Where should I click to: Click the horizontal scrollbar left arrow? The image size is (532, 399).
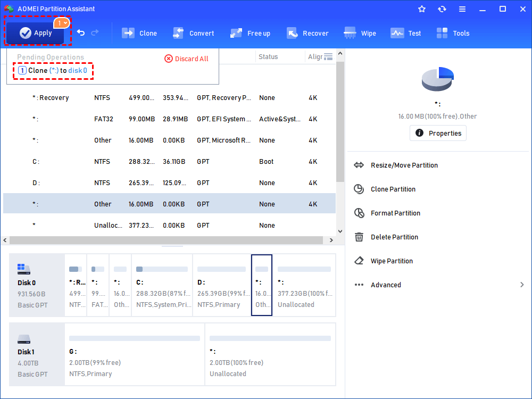(5, 240)
